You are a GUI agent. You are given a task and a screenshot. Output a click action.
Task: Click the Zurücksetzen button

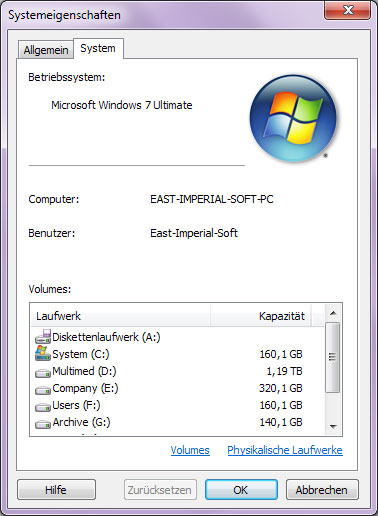click(160, 490)
